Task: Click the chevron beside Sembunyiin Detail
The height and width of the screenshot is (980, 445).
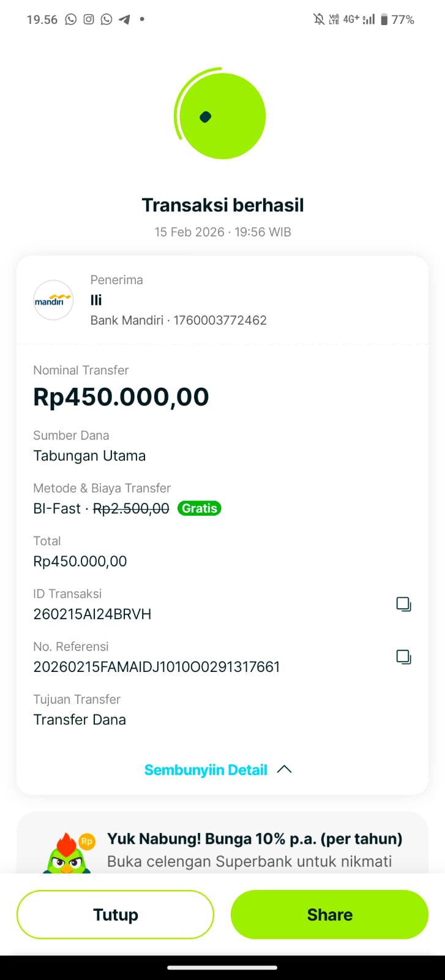Action: (x=284, y=769)
